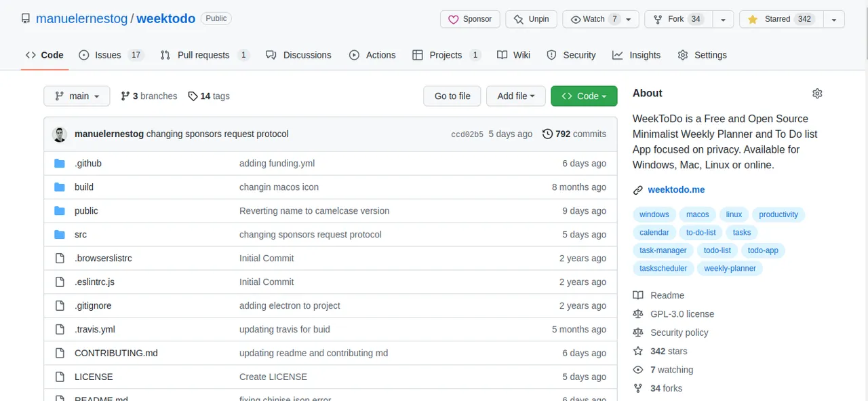Click the public folder icon

(60, 211)
